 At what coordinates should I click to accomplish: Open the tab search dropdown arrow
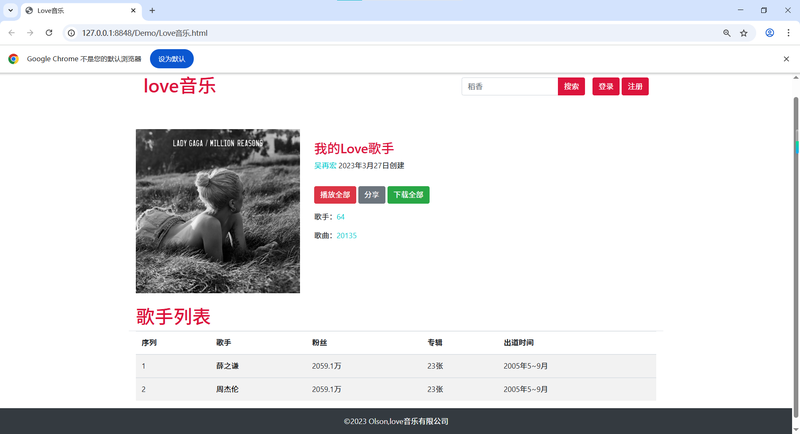coord(10,10)
